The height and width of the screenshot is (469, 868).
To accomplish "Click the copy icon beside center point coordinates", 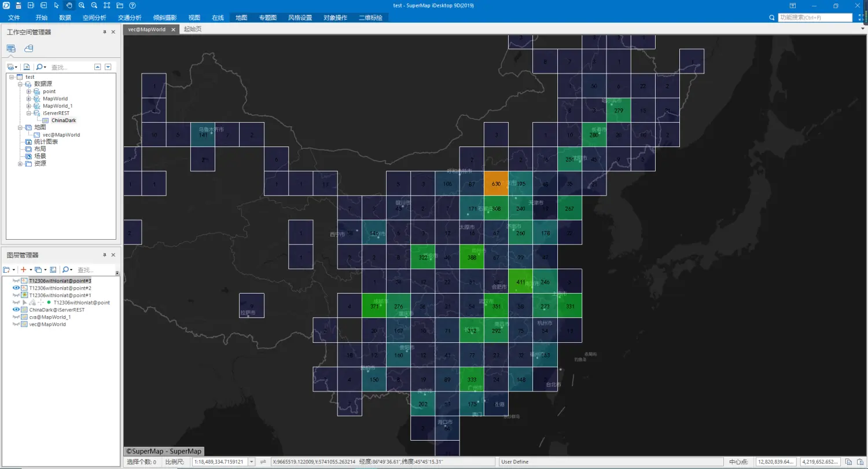I will tap(848, 461).
